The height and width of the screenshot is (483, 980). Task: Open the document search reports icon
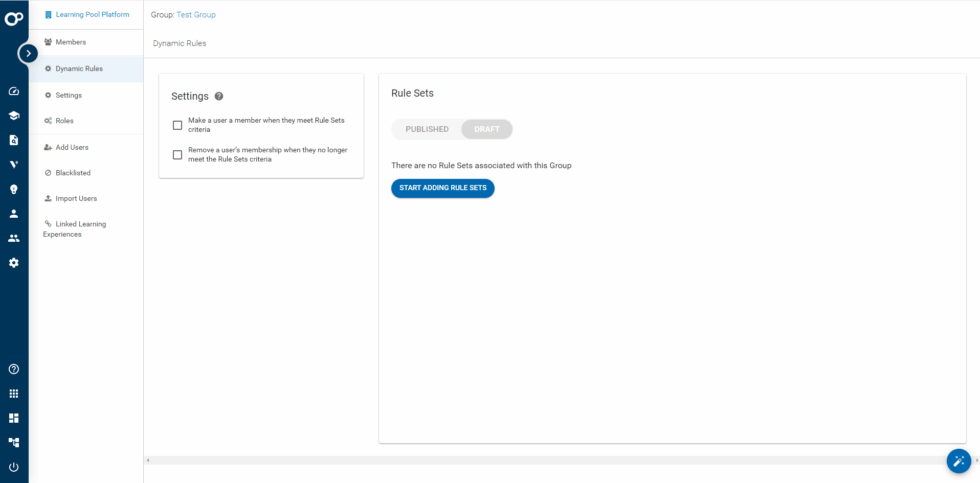coord(14,140)
